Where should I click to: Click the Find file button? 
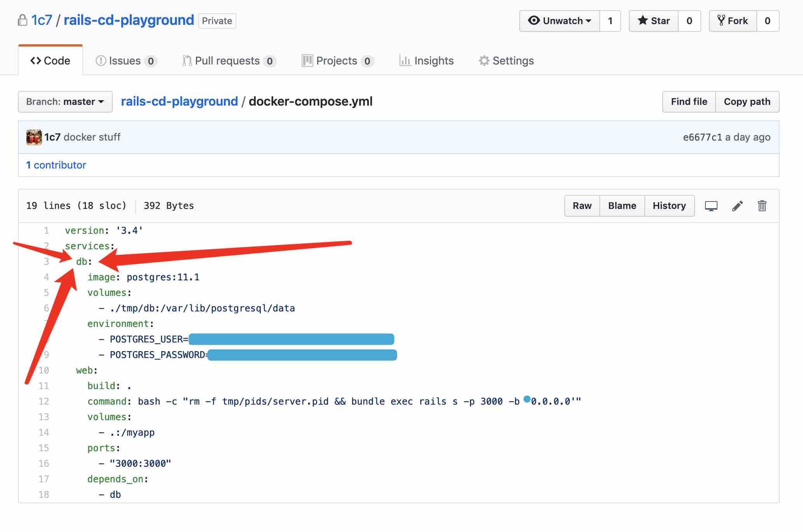[689, 102]
